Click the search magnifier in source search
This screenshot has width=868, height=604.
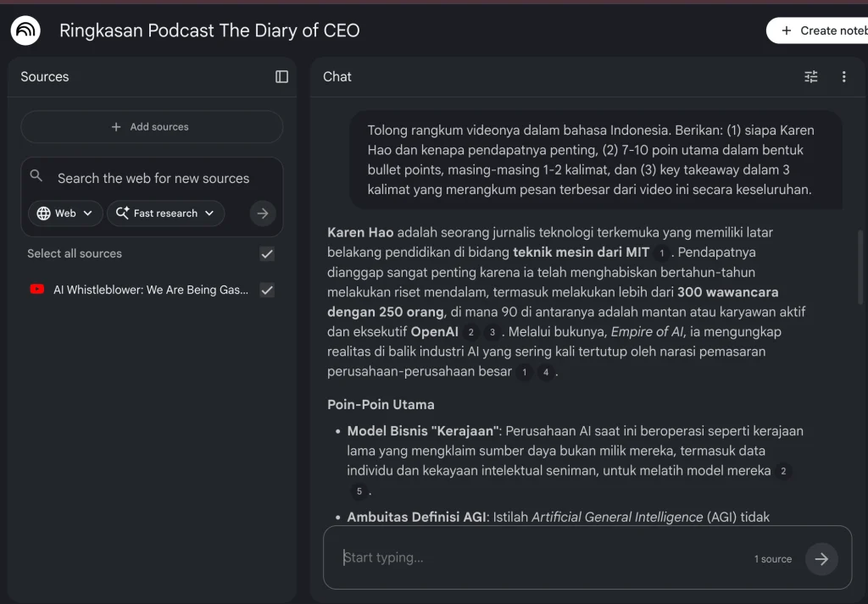point(36,175)
